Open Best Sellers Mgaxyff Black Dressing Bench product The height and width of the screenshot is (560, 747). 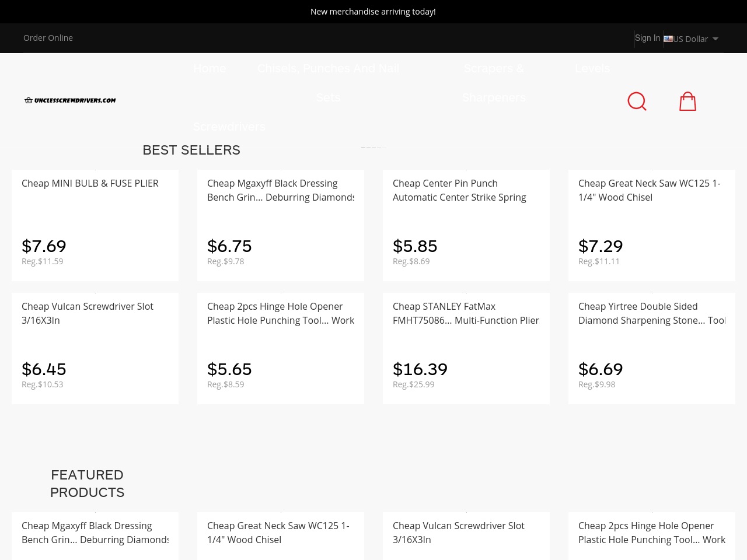click(281, 190)
